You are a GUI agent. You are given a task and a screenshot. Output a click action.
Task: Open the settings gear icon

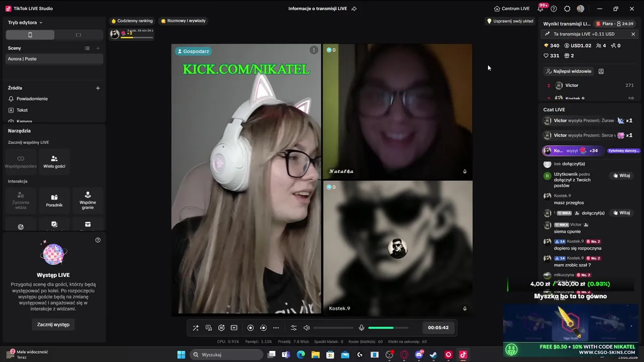tap(568, 9)
